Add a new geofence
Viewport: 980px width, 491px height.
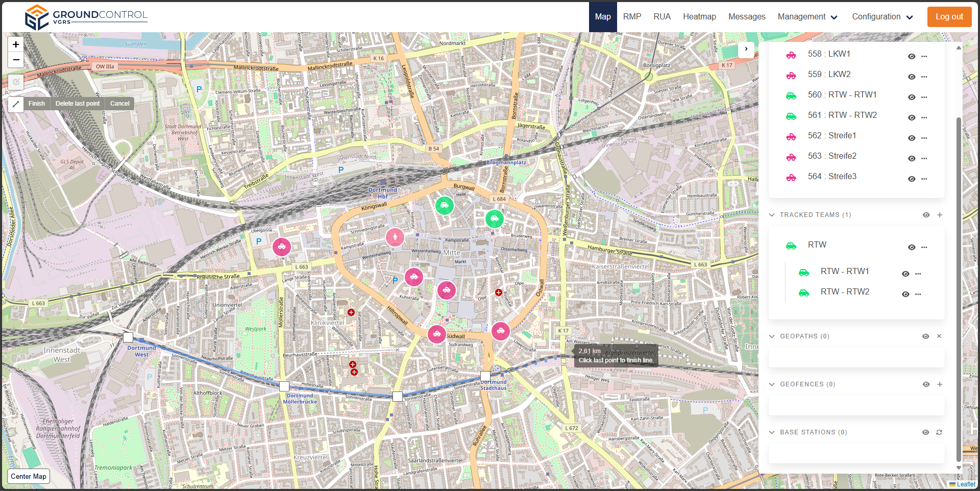[939, 384]
